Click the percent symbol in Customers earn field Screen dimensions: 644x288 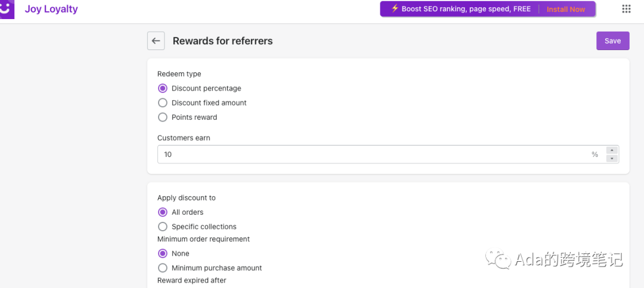click(x=595, y=154)
